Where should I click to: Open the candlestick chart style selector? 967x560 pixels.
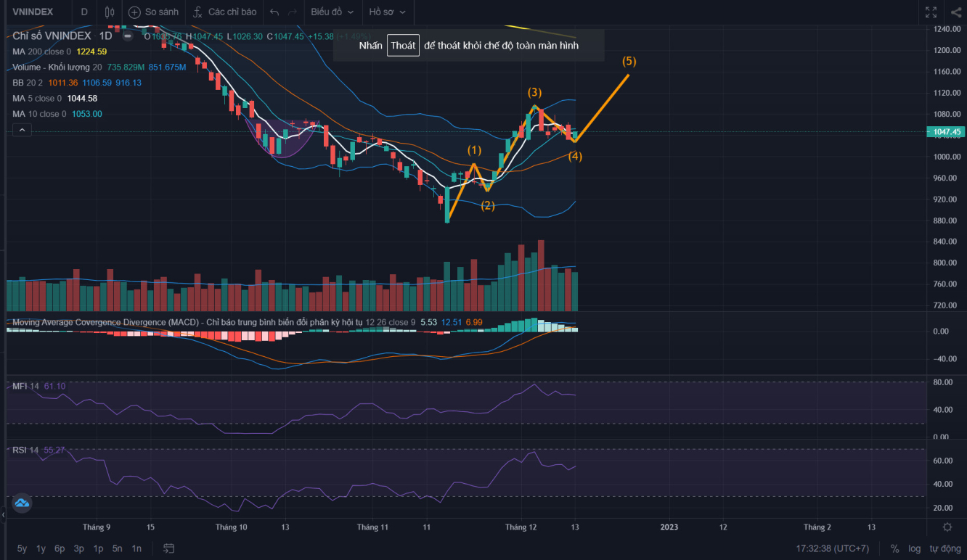point(110,12)
